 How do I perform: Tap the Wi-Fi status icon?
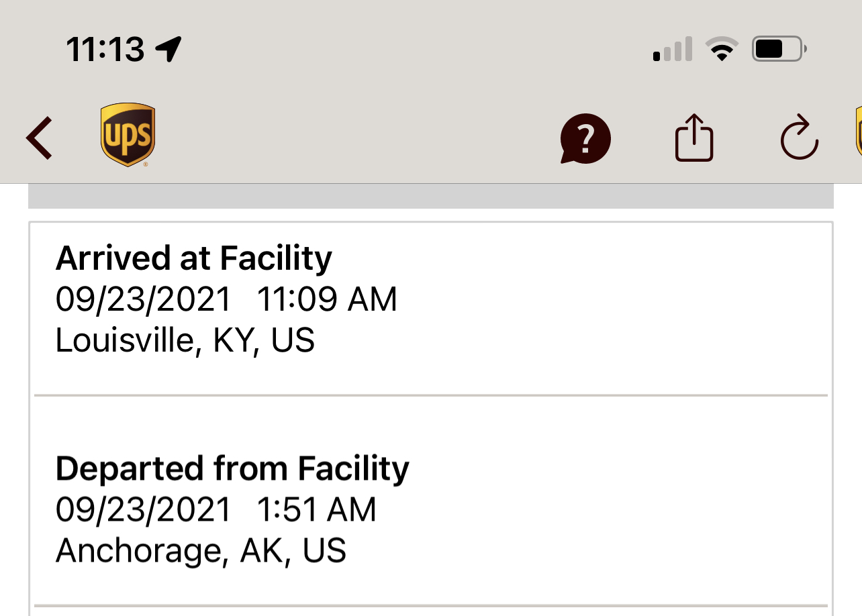click(x=722, y=49)
